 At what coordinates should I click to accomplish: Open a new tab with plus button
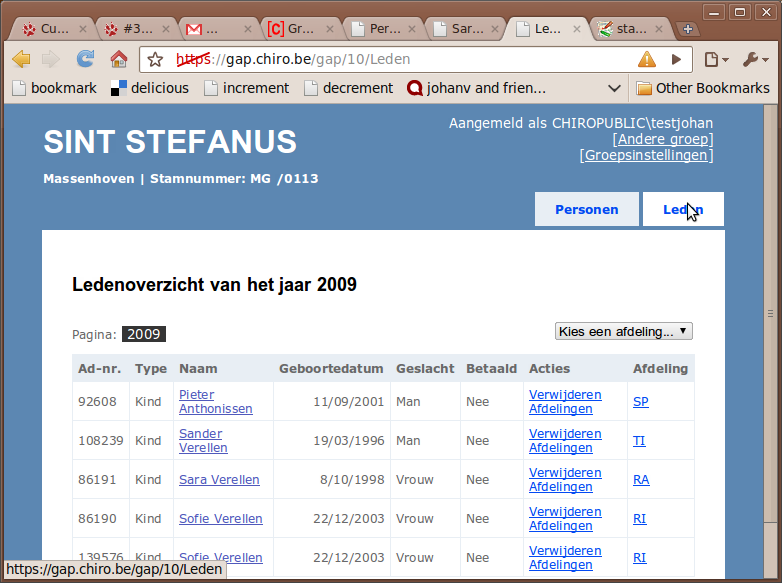click(688, 29)
